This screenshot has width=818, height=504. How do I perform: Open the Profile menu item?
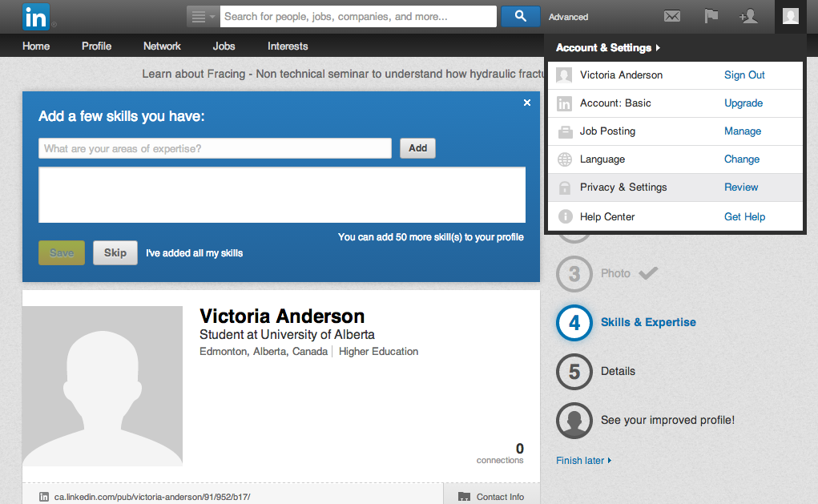(x=96, y=46)
